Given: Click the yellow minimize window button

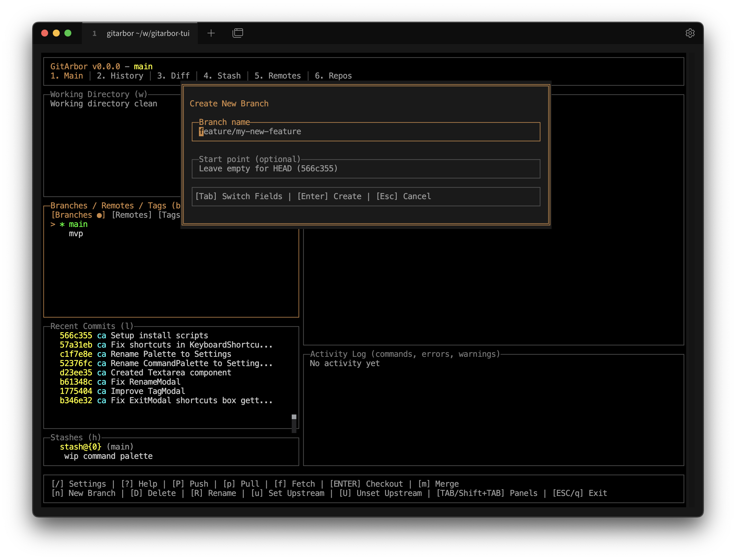Looking at the screenshot, I should point(56,33).
